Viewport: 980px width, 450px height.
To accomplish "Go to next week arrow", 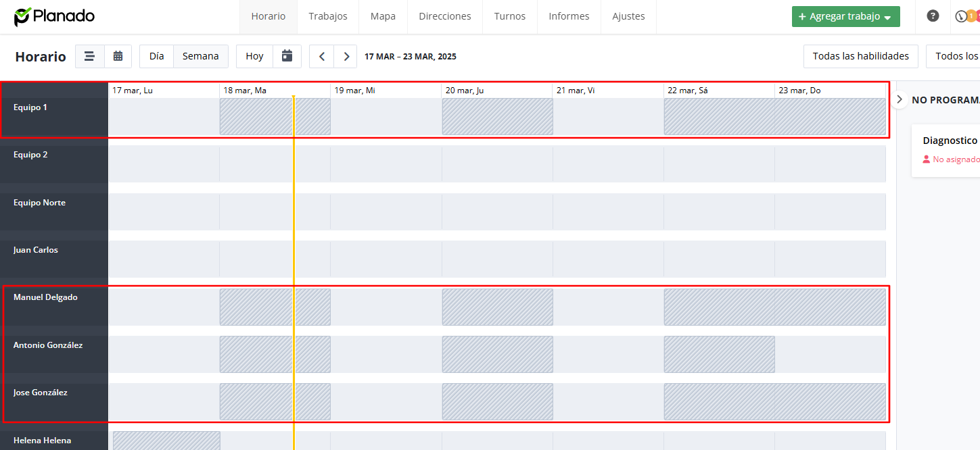I will click(x=346, y=56).
